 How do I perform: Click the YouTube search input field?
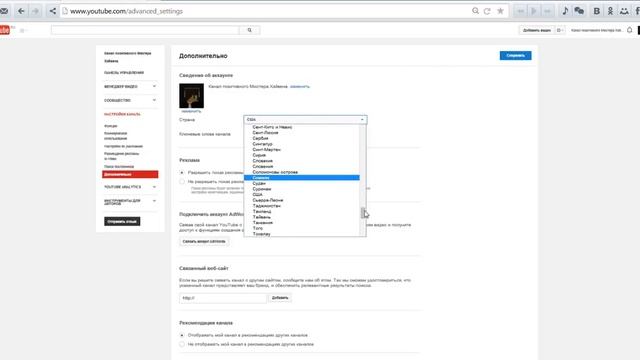tap(145, 30)
